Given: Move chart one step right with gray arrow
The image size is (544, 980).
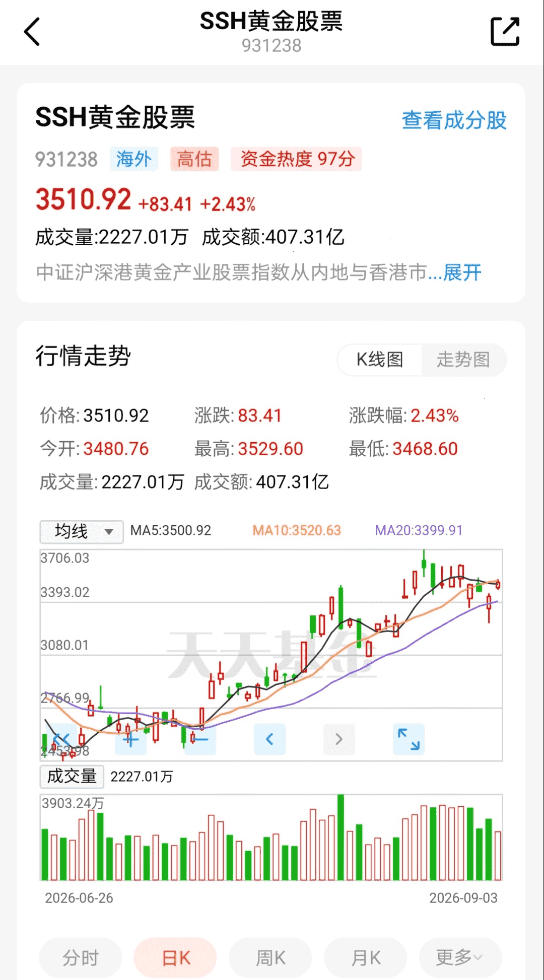Looking at the screenshot, I should (339, 739).
